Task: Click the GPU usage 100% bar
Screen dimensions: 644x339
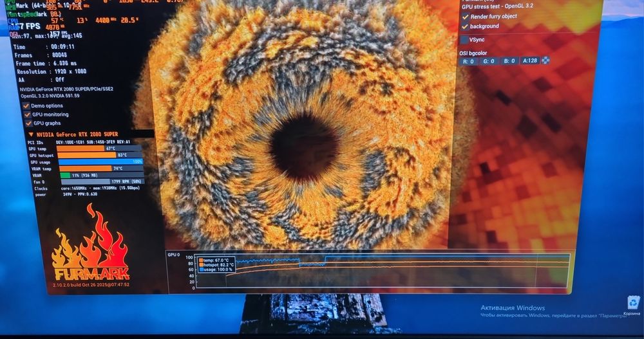Action: [x=100, y=161]
